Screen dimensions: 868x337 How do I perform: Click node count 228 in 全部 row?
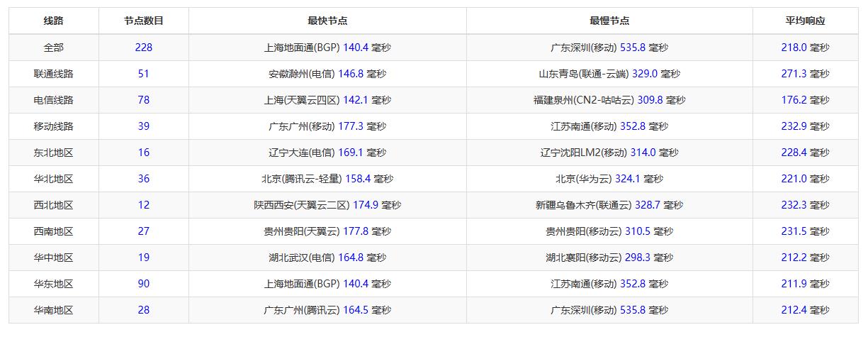tap(143, 48)
